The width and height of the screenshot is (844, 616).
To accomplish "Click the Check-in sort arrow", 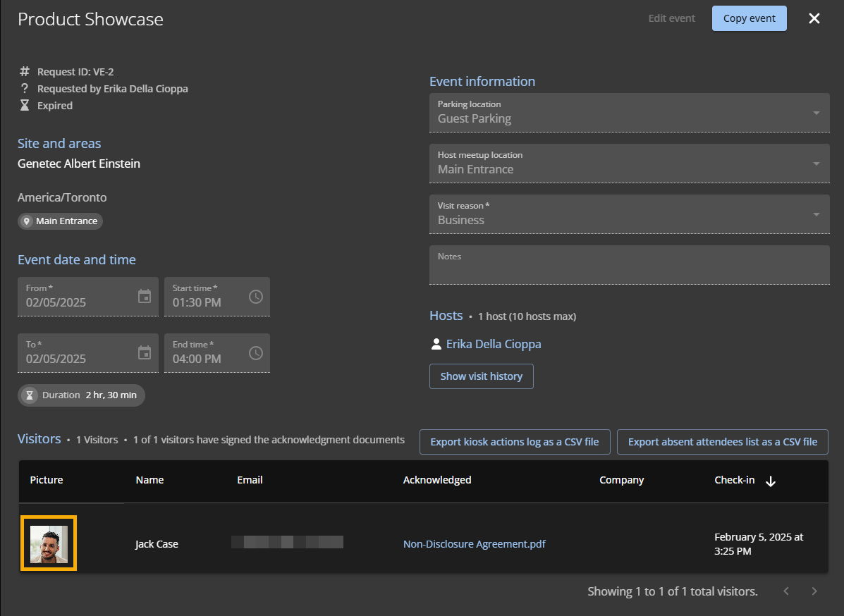I will [771, 481].
